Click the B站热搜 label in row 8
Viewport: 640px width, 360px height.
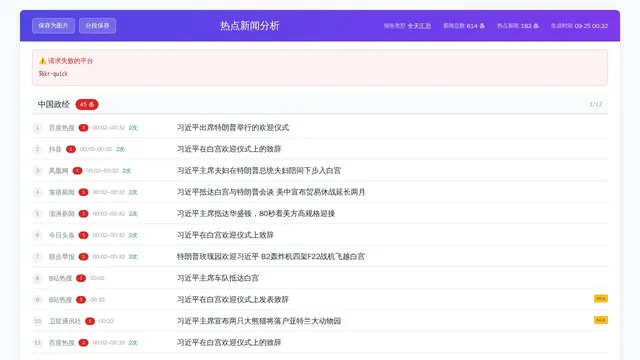(60, 278)
